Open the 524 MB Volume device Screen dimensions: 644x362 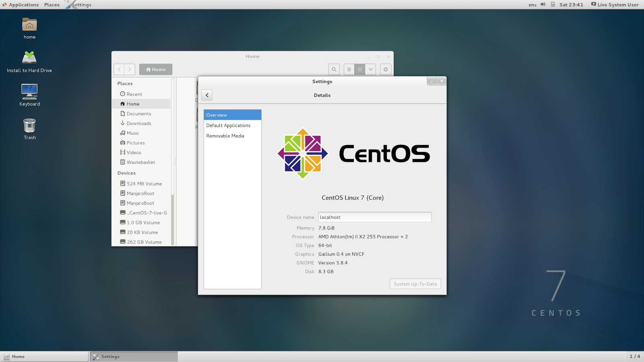(x=141, y=184)
